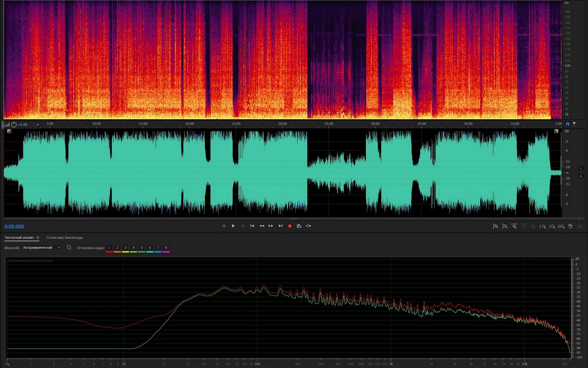Switch to the Статистика Амплитуды tab
Screen dimensions: 588x368
[65, 238]
